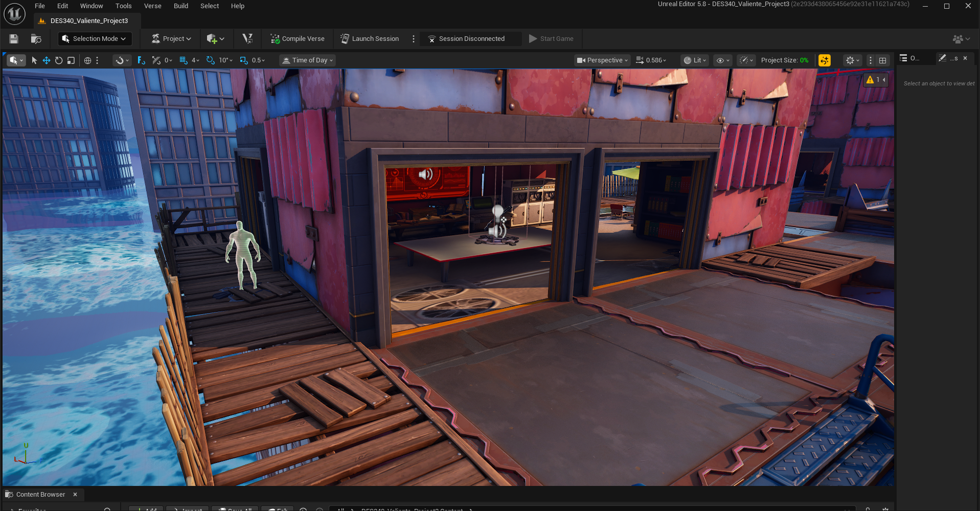Open the rotation snap 10° dropdown
Viewport: 980px width, 511px height.
pyautogui.click(x=225, y=60)
